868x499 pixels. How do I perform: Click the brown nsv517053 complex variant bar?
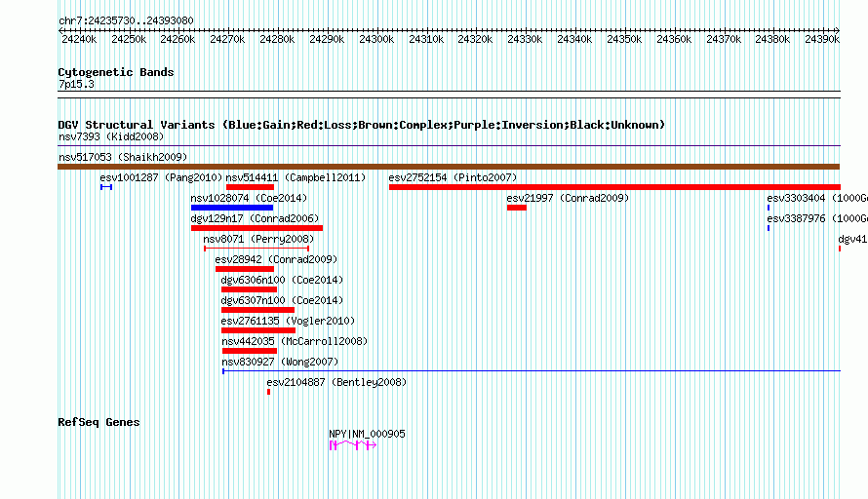point(449,167)
